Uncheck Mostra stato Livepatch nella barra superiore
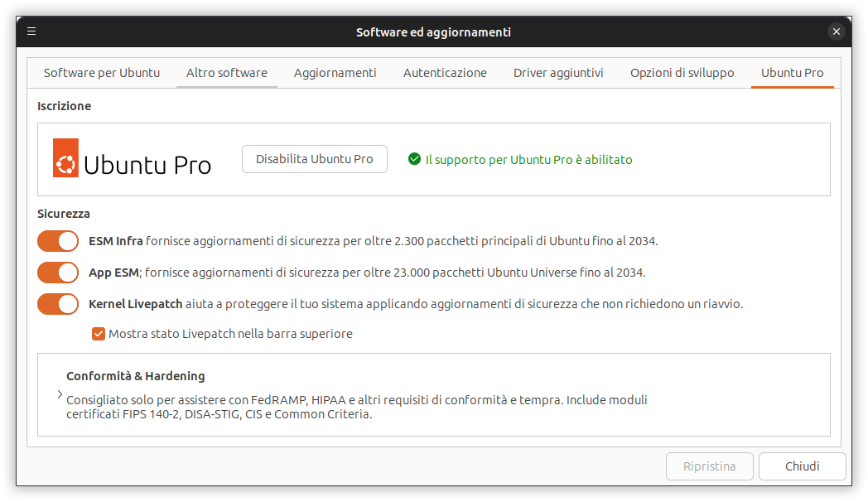This screenshot has width=868, height=502. point(99,334)
